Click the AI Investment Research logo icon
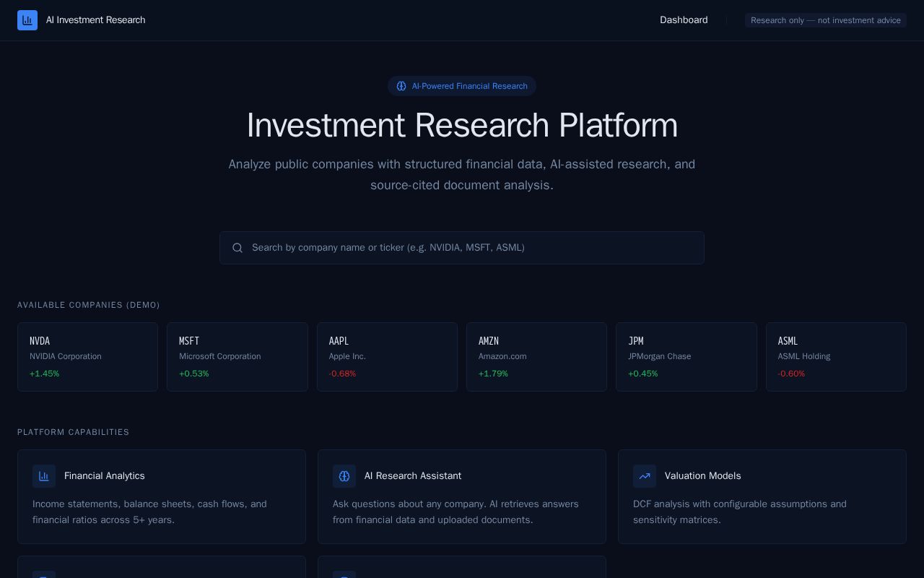This screenshot has width=924, height=578. coord(27,20)
